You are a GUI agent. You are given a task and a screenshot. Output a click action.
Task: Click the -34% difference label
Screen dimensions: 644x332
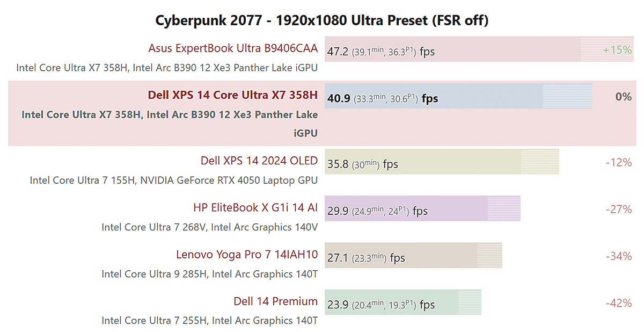click(x=618, y=256)
